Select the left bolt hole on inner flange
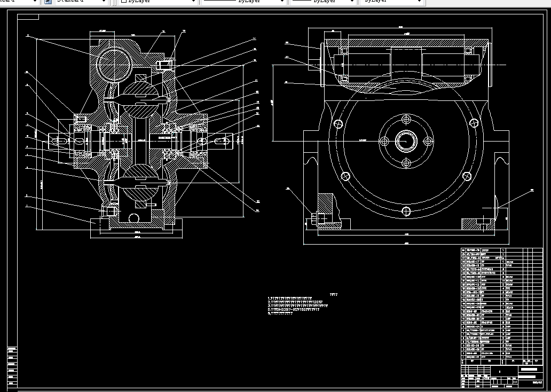The image size is (551, 392). 384,142
